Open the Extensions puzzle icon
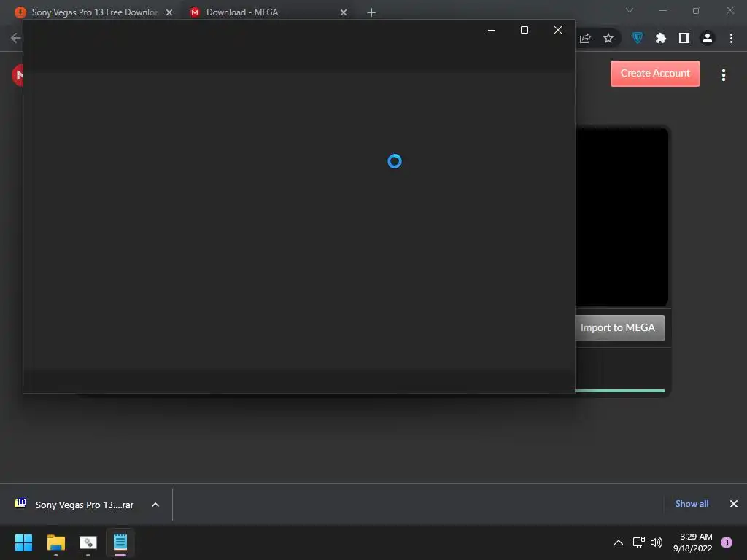Screen dimensions: 747x560 (x=660, y=38)
